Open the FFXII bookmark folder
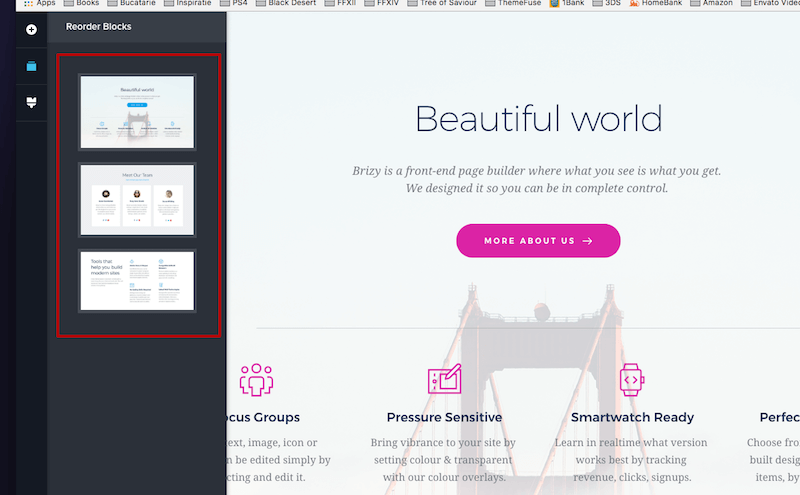 point(340,3)
